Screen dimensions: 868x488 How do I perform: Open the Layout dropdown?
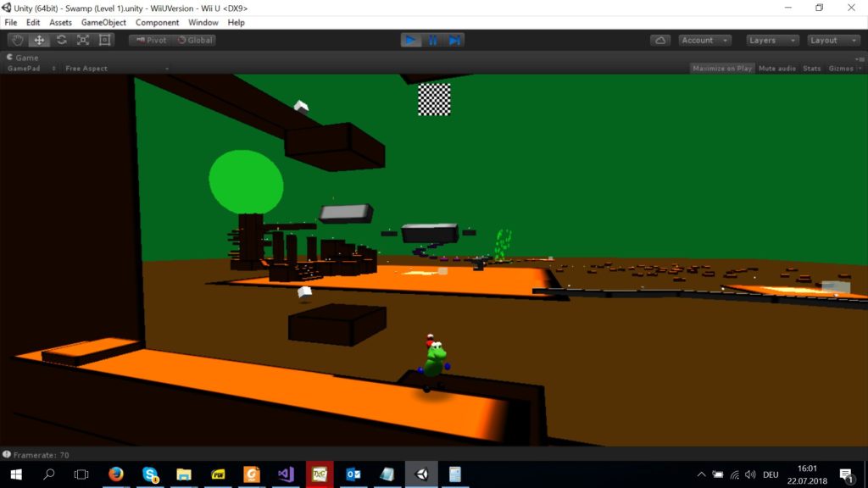point(833,41)
